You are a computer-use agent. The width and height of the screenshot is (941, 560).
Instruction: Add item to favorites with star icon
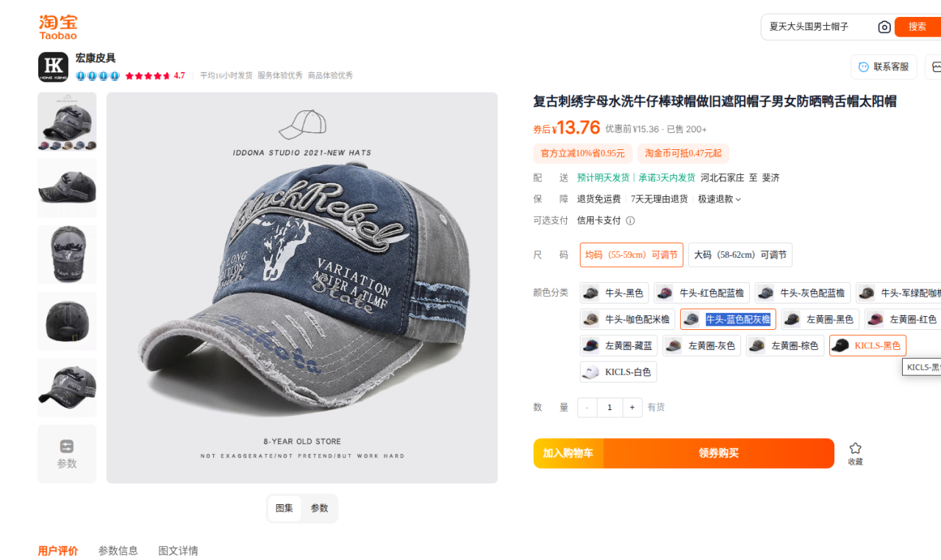click(855, 448)
